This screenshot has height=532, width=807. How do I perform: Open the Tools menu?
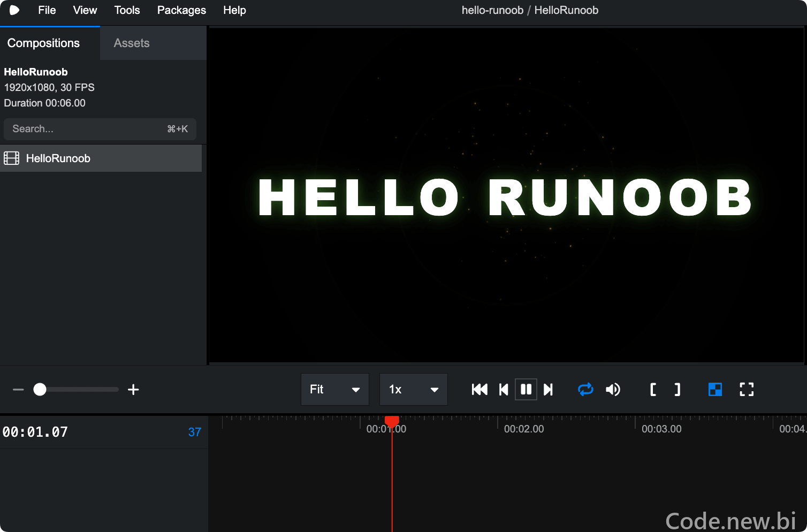point(127,10)
